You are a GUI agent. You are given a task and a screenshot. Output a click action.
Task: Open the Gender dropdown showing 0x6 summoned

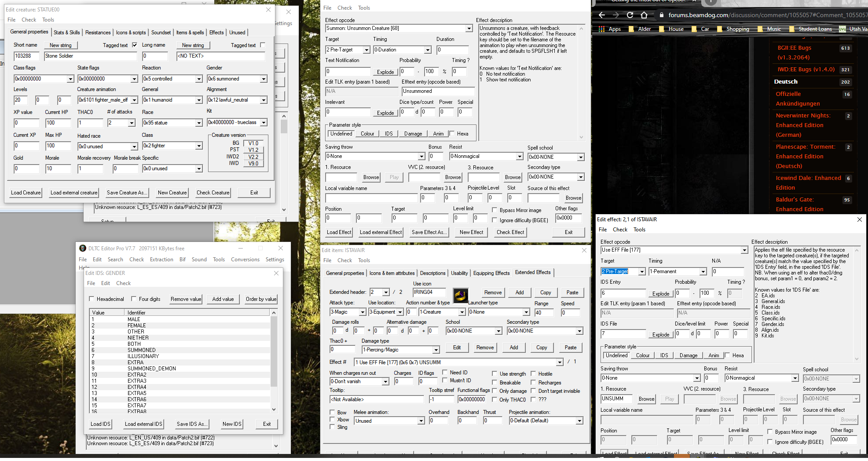click(237, 79)
